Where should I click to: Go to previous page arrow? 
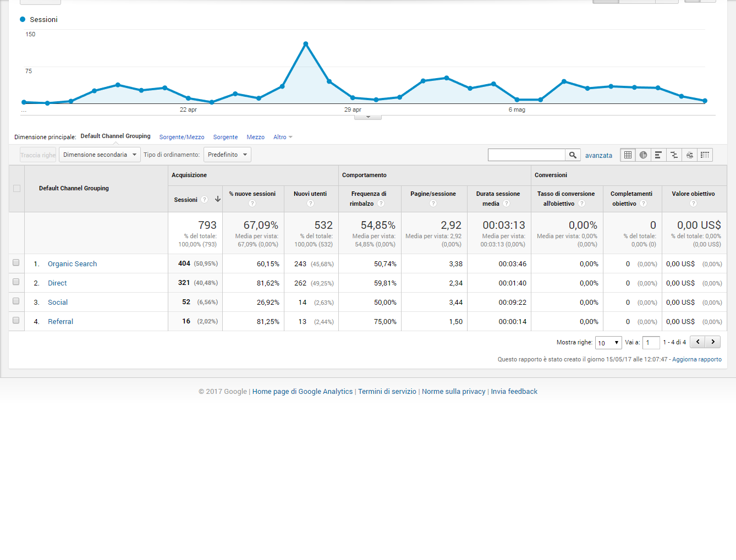[x=697, y=342]
